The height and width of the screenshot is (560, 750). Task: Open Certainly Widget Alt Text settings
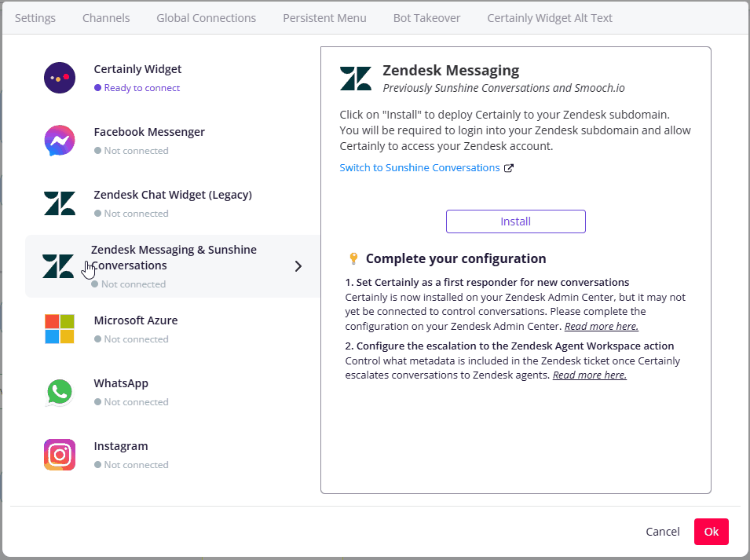tap(549, 17)
